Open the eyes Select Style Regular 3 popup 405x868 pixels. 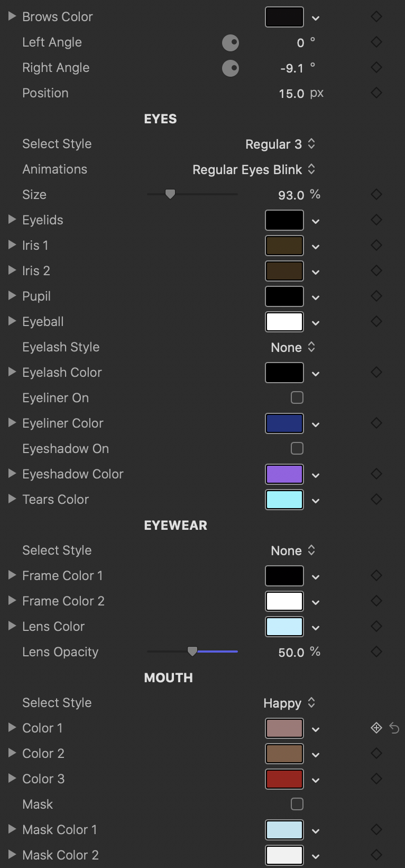(280, 144)
